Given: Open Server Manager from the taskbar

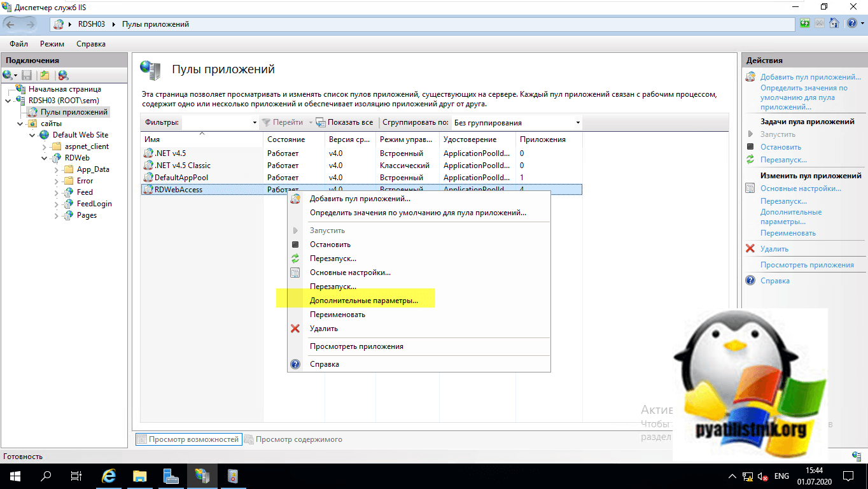Looking at the screenshot, I should (171, 476).
